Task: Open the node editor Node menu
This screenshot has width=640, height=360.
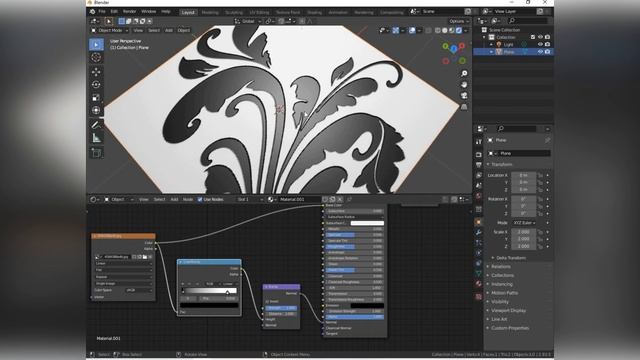Action: tap(188, 199)
